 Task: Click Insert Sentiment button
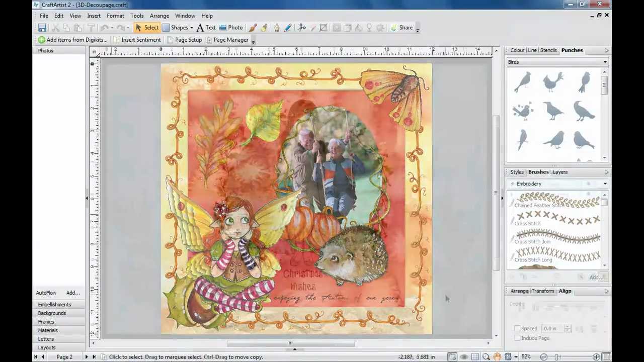tap(136, 40)
